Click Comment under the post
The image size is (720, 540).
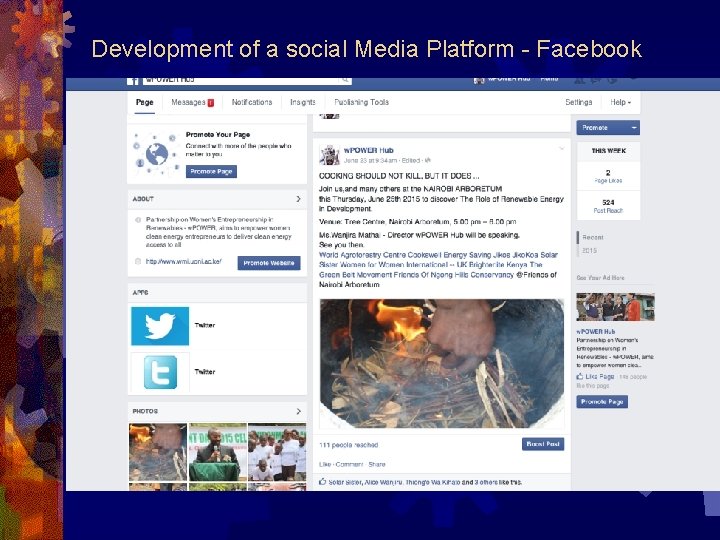(349, 464)
